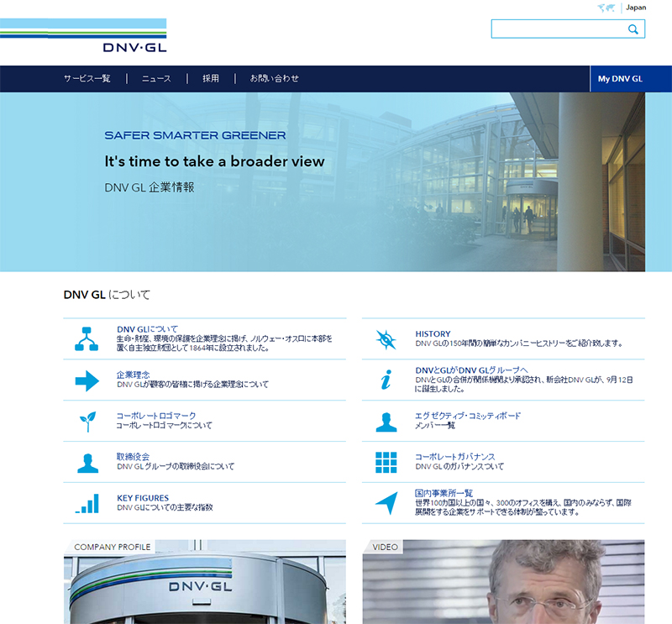This screenshot has height=624, width=672.
Task: Click the DNV GL logo in header
Action: [83, 35]
